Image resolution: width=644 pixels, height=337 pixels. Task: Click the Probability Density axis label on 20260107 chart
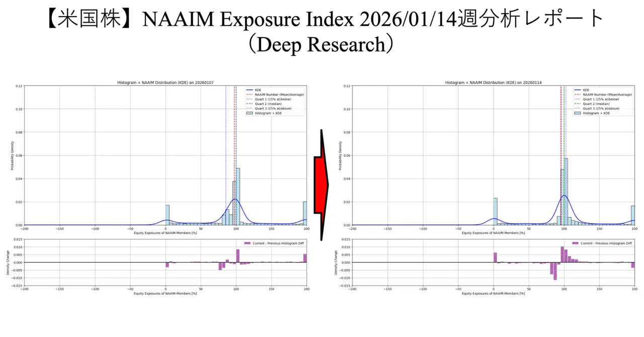pos(12,155)
